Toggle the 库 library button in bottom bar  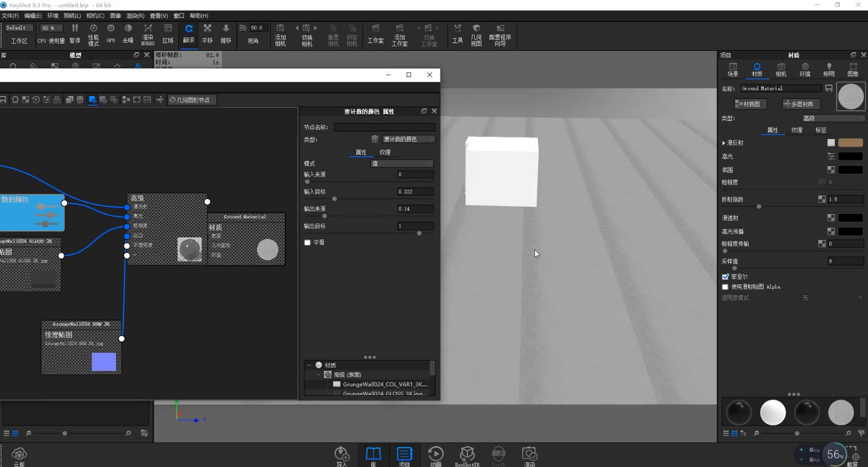pos(373,455)
